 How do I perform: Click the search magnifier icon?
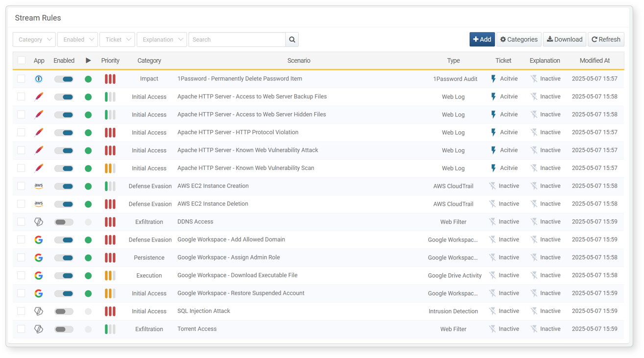coord(292,40)
